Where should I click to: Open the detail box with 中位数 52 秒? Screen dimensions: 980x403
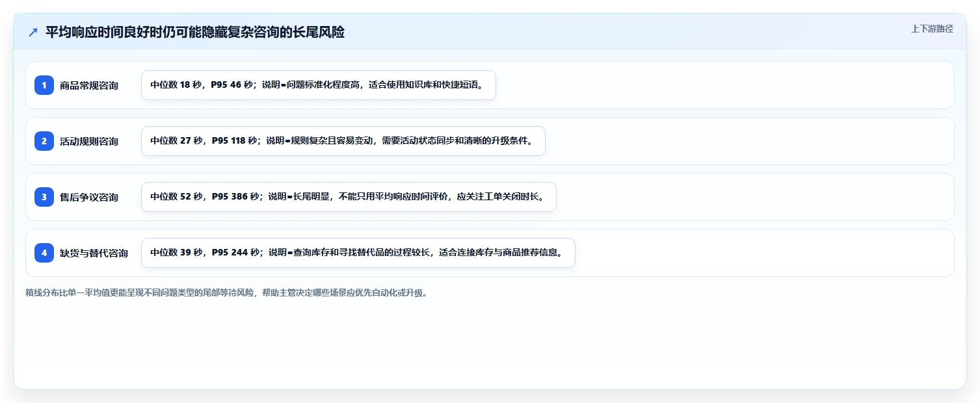click(x=349, y=197)
